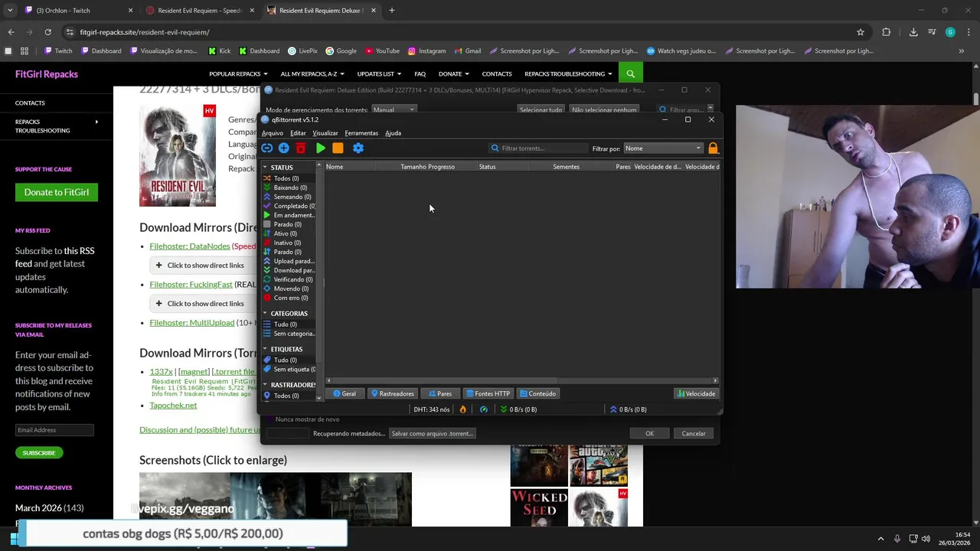Click the flame connection status icon
Image resolution: width=980 pixels, height=551 pixels.
pyautogui.click(x=462, y=409)
